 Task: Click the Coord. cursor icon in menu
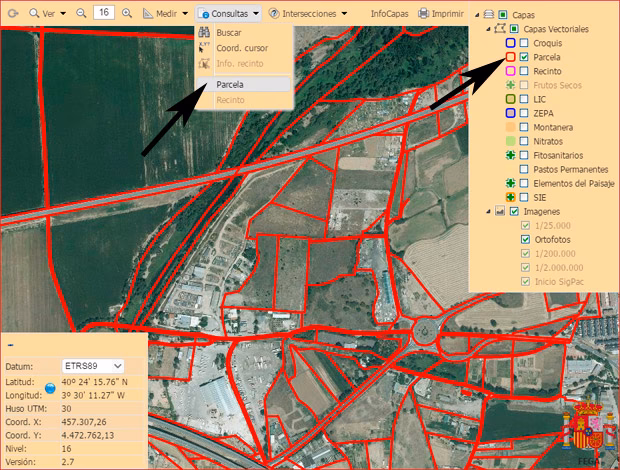(203, 48)
